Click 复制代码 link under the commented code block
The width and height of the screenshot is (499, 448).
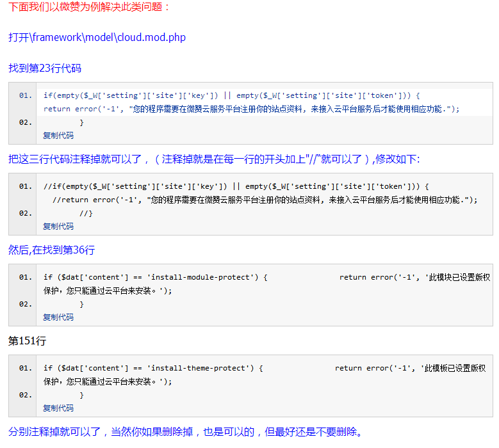coord(58,227)
